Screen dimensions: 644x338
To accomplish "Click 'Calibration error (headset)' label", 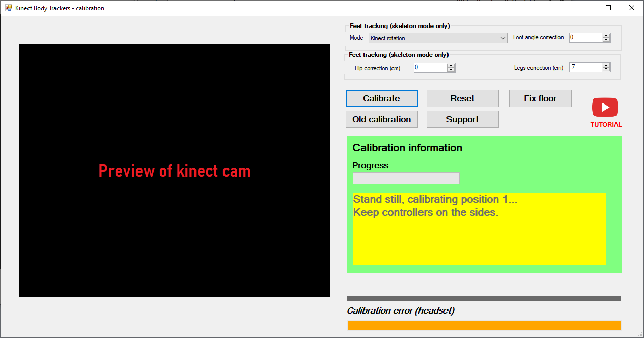I will coord(401,310).
